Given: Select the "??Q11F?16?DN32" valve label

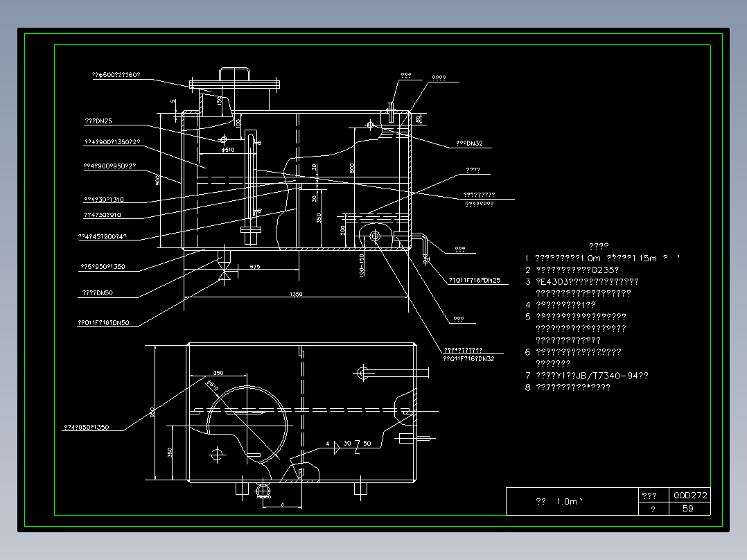Looking at the screenshot, I should [x=468, y=359].
